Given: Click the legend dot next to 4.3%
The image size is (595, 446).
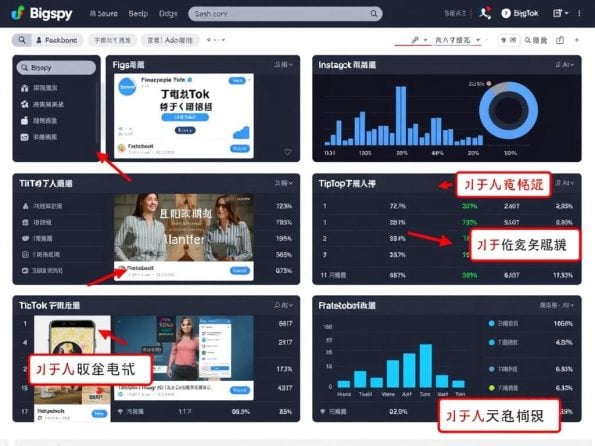Looking at the screenshot, I should (491, 342).
